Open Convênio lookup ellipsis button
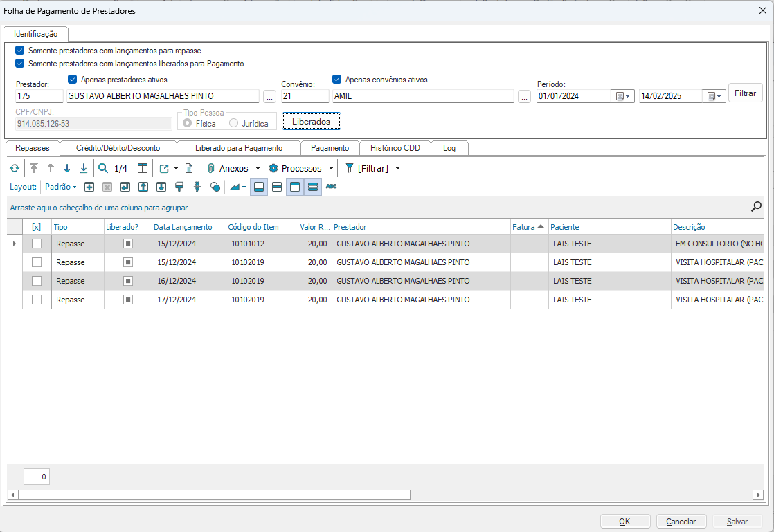774x532 pixels. click(525, 97)
